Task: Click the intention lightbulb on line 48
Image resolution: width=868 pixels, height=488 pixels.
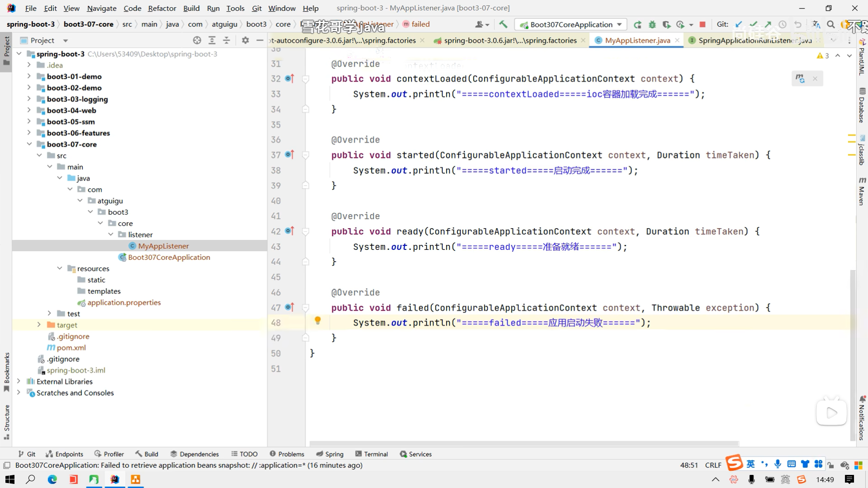Action: (318, 320)
